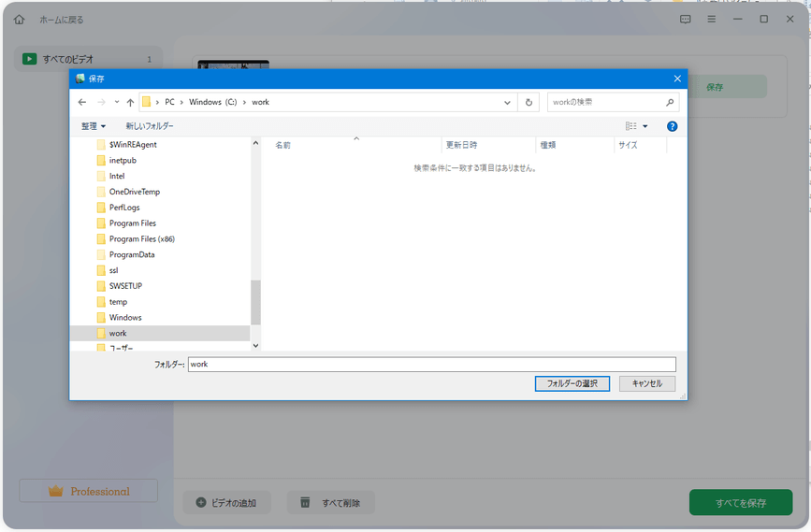Viewport: 811px width, 532px height.
Task: Open the recent locations dropdown arrow
Action: click(116, 102)
